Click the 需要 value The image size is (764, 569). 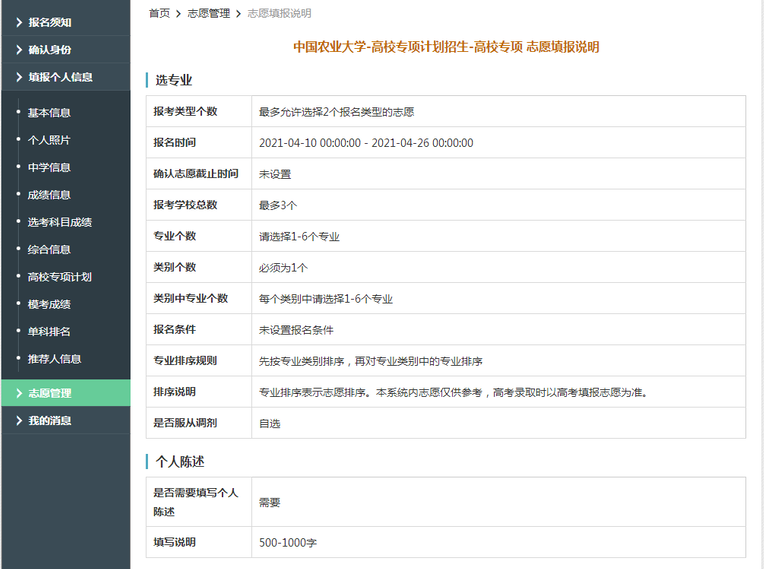pyautogui.click(x=269, y=503)
